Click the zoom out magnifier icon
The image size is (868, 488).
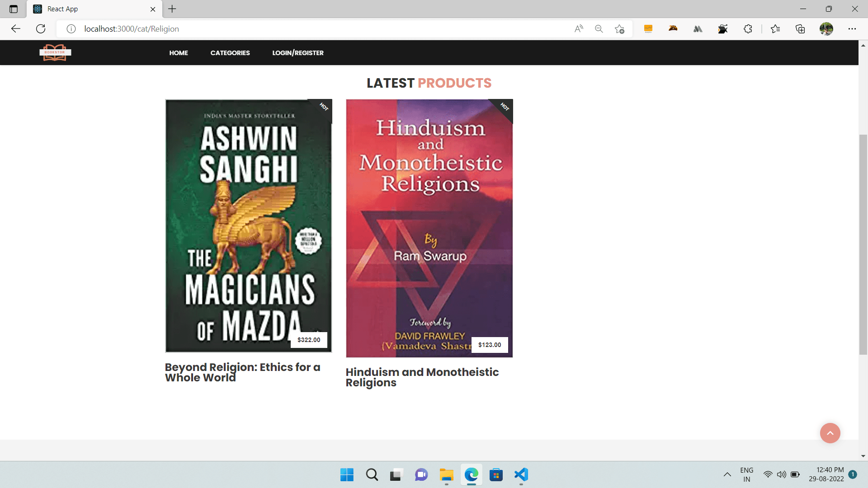tap(599, 29)
